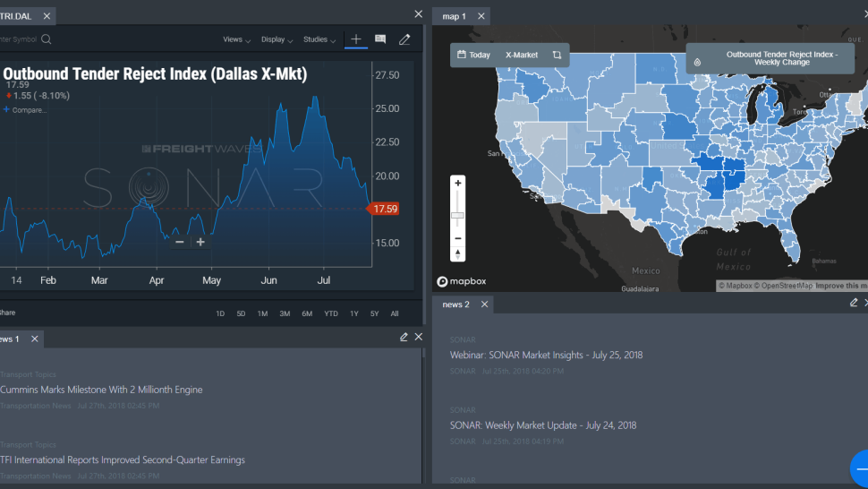868x489 pixels.
Task: Select the crosshair plus tool in chart toolbar
Action: tap(356, 39)
